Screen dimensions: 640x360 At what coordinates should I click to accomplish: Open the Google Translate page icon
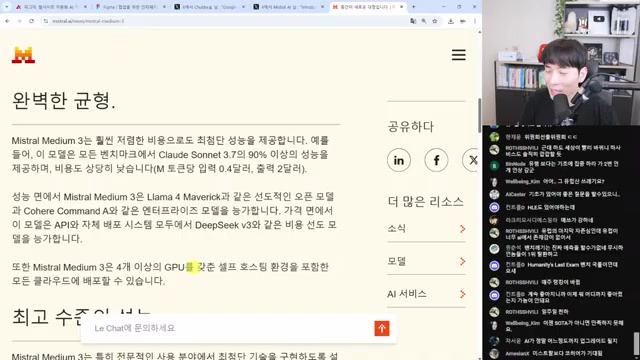[413, 21]
